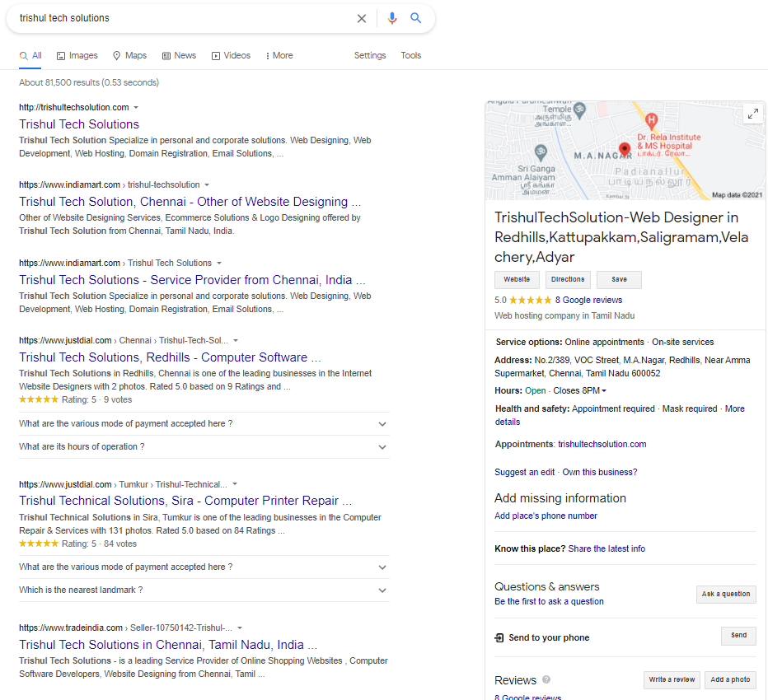The height and width of the screenshot is (700, 768).
Task: Open trishultechsolution.com appointments link
Action: coord(602,444)
